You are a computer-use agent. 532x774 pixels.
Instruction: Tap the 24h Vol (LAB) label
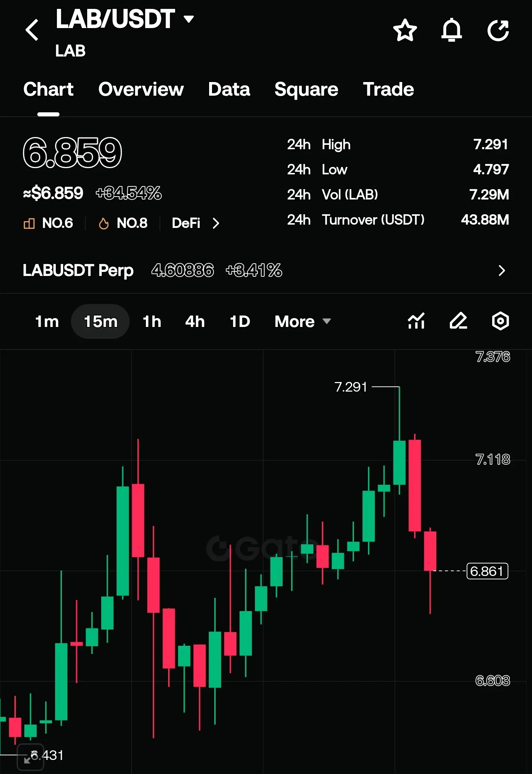pos(332,195)
